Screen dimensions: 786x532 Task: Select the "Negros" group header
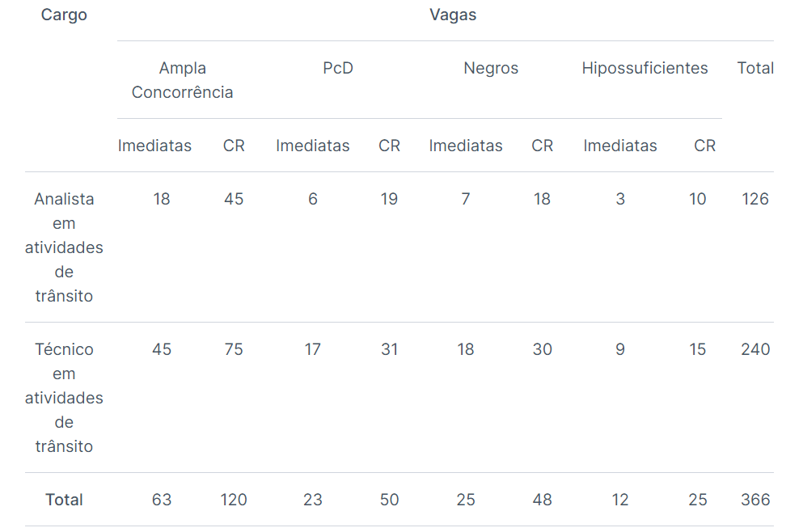[x=491, y=68]
